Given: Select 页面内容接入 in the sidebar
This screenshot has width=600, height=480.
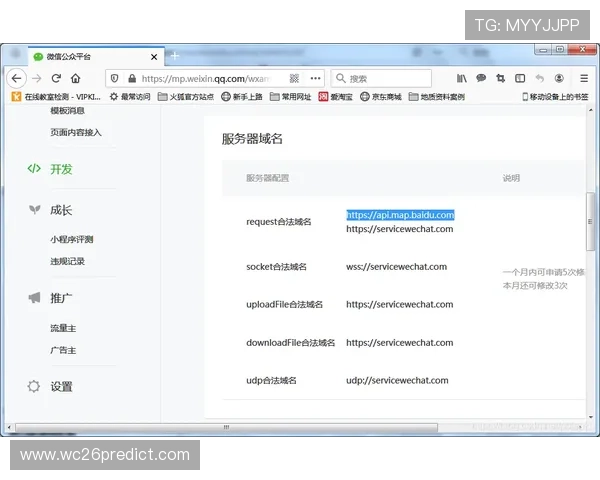Looking at the screenshot, I should tap(76, 132).
